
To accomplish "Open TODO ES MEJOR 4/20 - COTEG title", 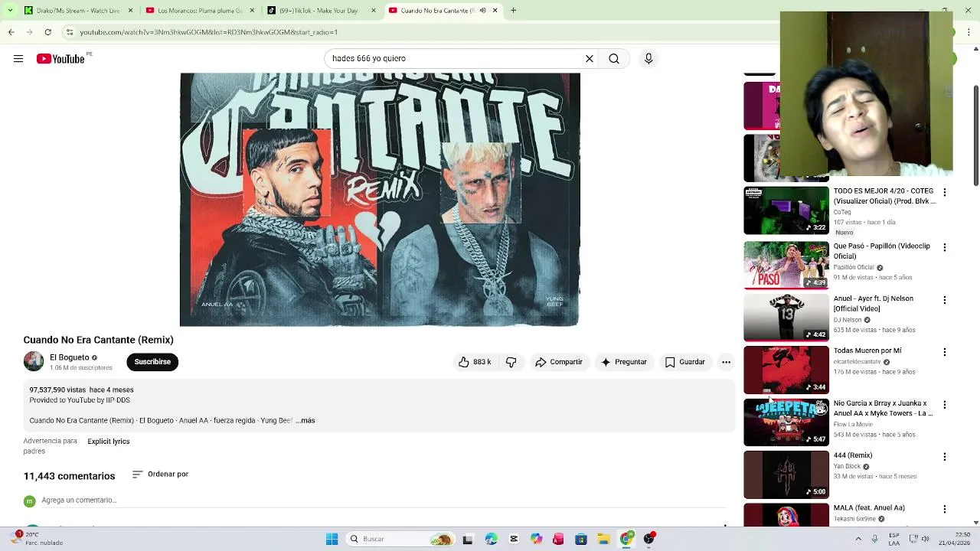I will (x=884, y=196).
